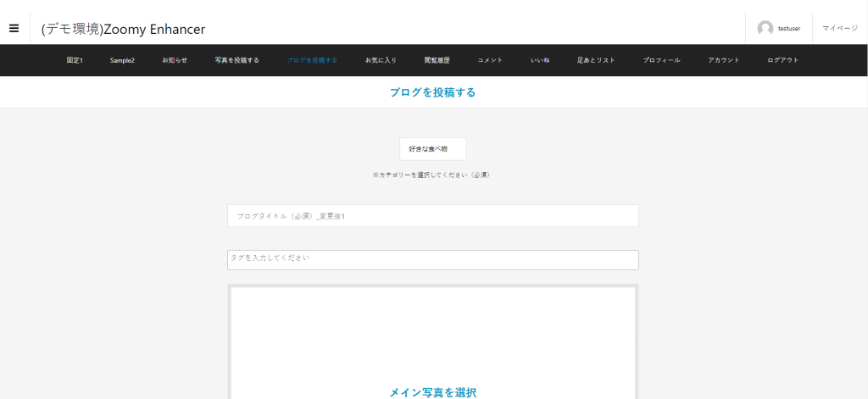This screenshot has width=868, height=399.
Task: Click ログアウト to log out
Action: pyautogui.click(x=782, y=60)
